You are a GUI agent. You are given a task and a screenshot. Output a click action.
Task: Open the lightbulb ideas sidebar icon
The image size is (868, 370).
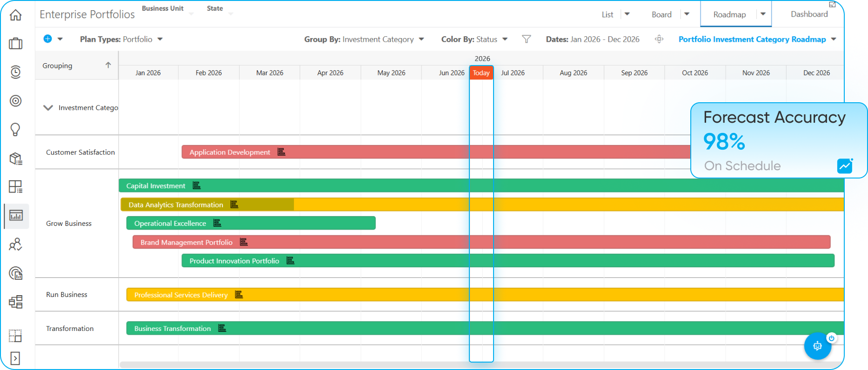click(x=15, y=129)
